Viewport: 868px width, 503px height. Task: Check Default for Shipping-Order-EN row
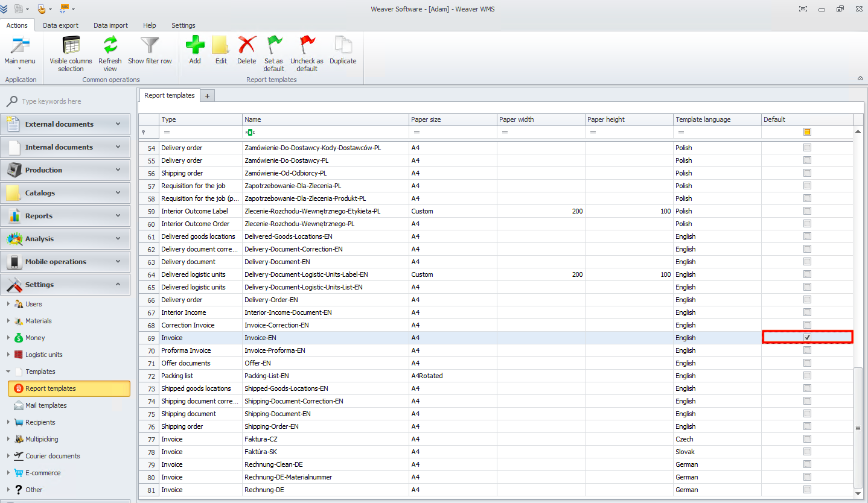(x=807, y=426)
